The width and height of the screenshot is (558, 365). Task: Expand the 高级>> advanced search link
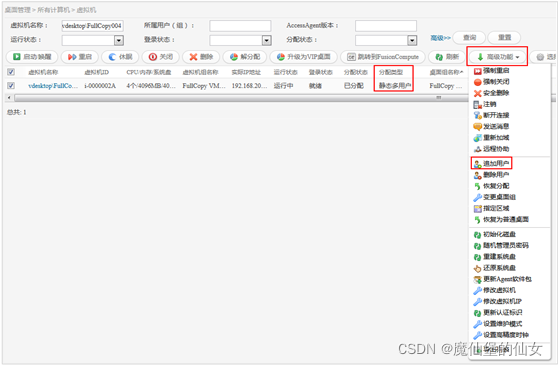click(x=441, y=38)
